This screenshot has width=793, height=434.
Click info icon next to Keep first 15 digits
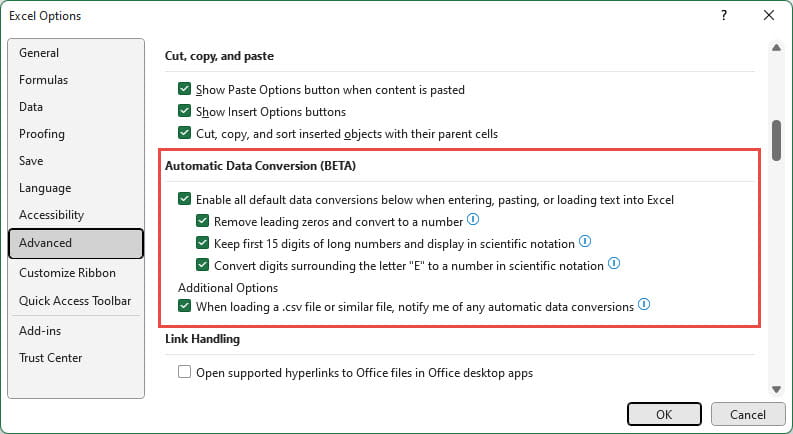(x=586, y=242)
